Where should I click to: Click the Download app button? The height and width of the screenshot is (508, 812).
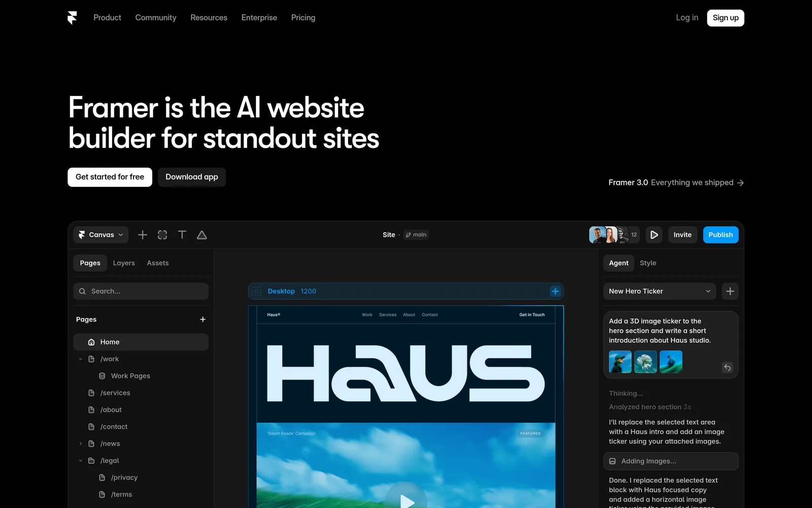pyautogui.click(x=191, y=177)
